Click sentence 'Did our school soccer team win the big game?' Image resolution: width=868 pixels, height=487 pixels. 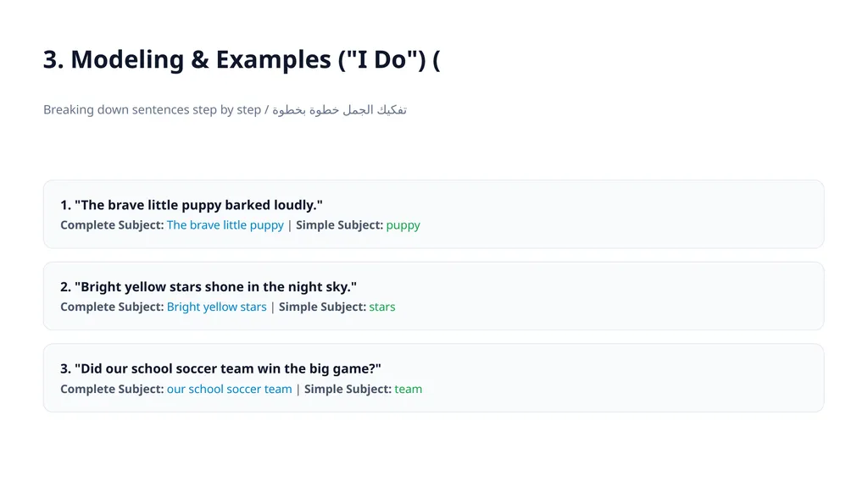[x=221, y=368]
